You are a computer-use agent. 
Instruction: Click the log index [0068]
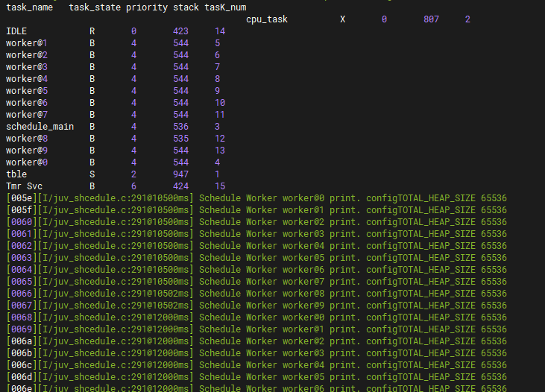19,317
